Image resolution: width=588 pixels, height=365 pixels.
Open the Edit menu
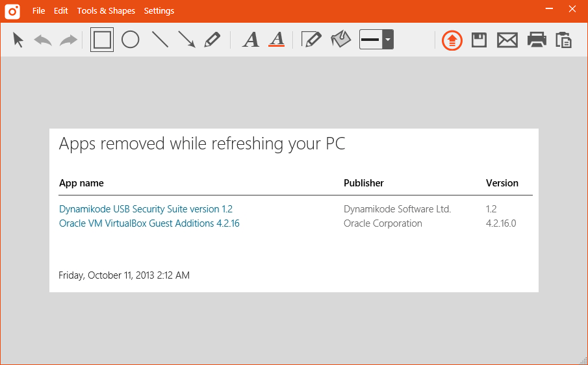pos(61,11)
